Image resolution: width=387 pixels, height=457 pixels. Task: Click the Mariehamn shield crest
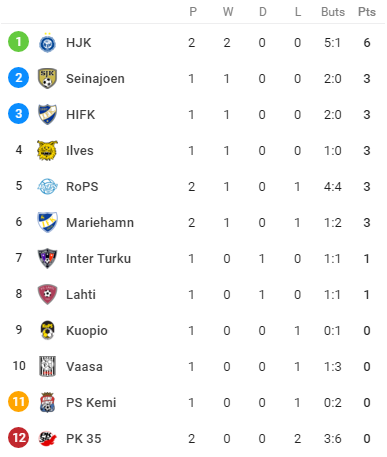coord(47,222)
